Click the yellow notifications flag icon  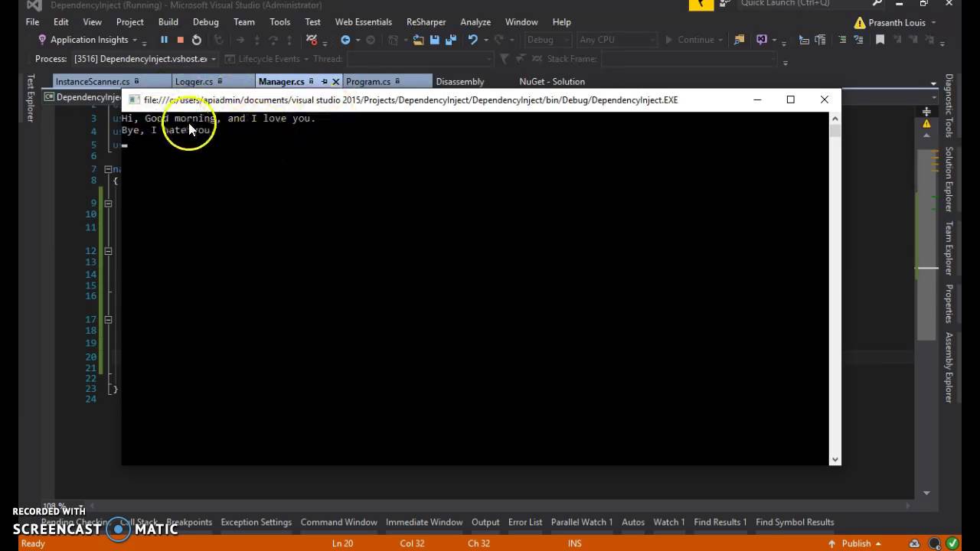pos(701,4)
